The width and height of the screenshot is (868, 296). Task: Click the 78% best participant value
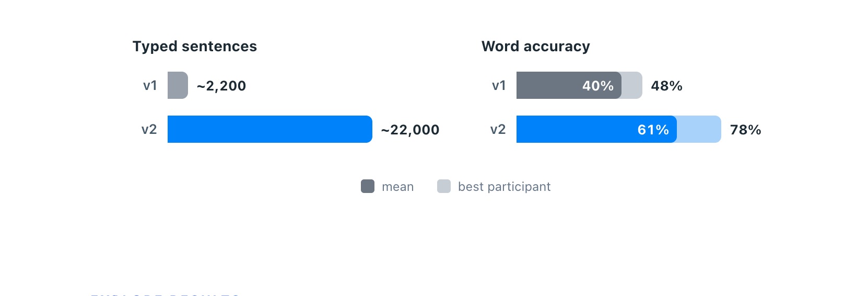point(746,130)
